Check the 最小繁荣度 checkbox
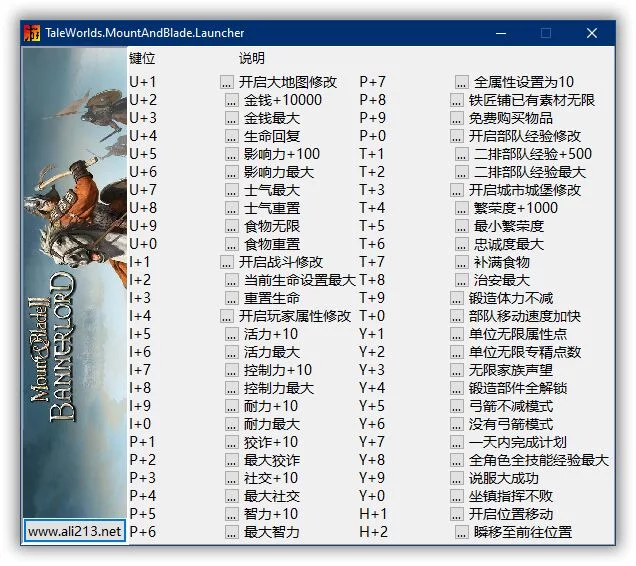 (x=462, y=226)
